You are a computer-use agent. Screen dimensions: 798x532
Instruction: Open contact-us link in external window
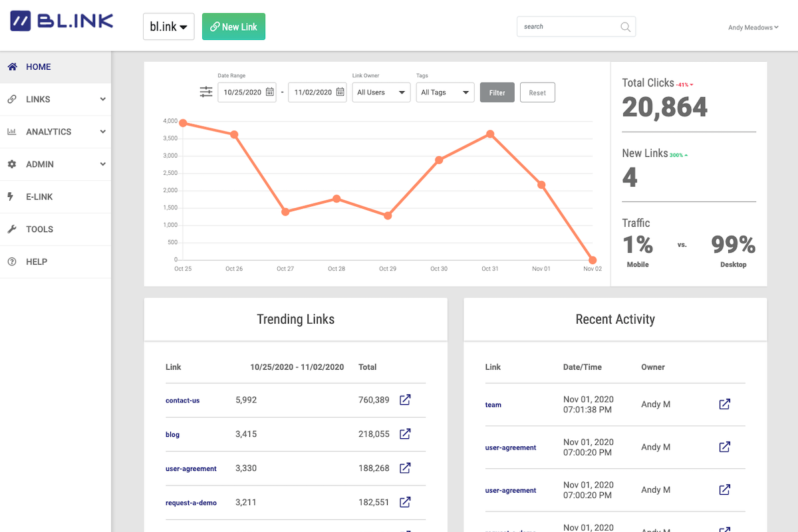(405, 400)
